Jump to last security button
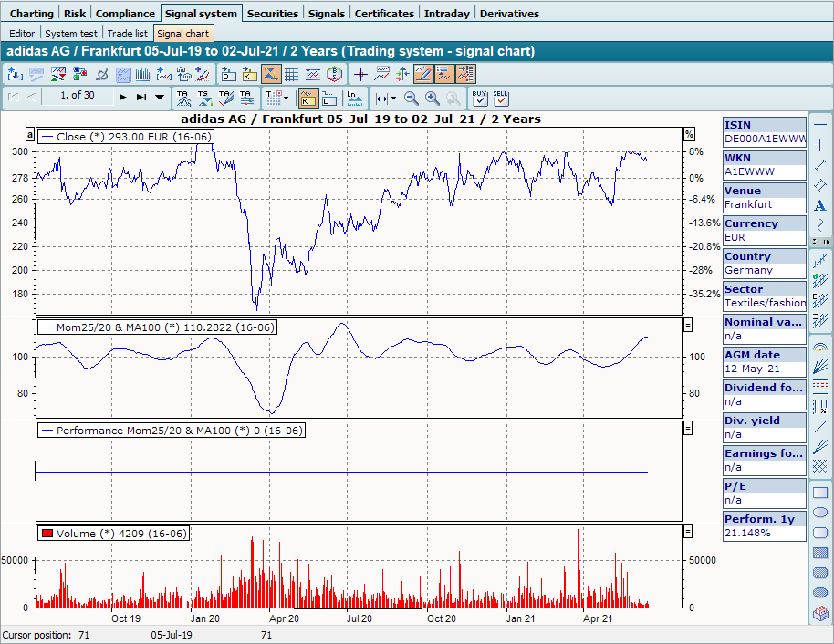Viewport: 834px width, 644px height. coord(141,97)
